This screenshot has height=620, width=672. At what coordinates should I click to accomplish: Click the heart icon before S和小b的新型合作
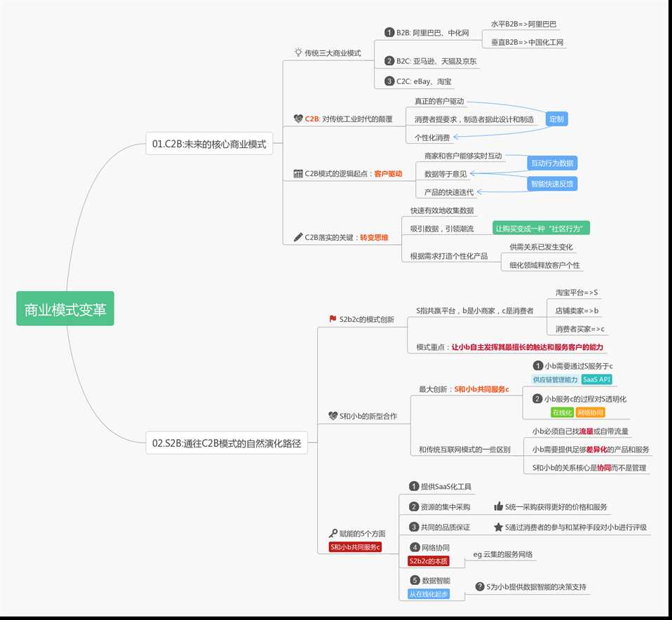pos(332,416)
